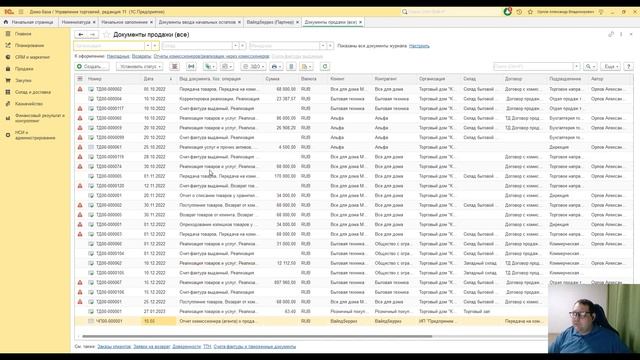This screenshot has width=640, height=360.
Task: Open Казначейство section in sidebar
Action: click(29, 104)
